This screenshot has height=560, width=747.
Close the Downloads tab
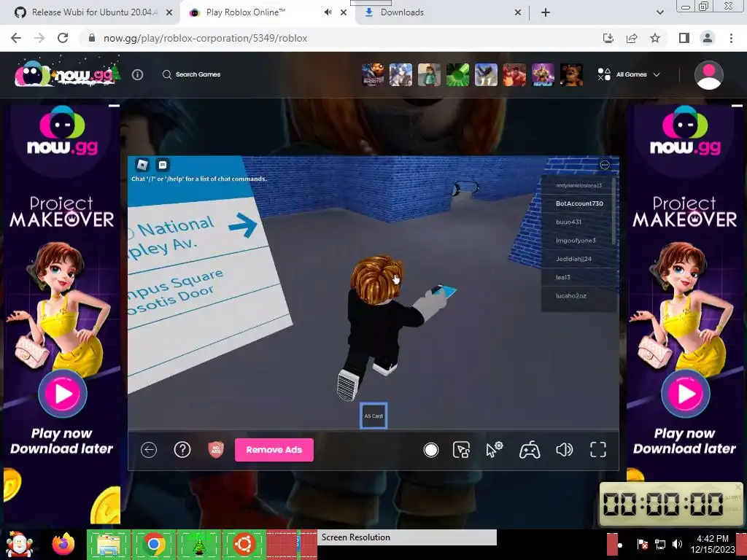point(518,13)
